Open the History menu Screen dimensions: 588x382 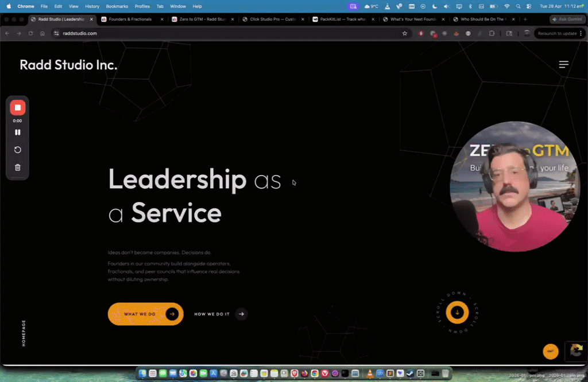pos(92,6)
